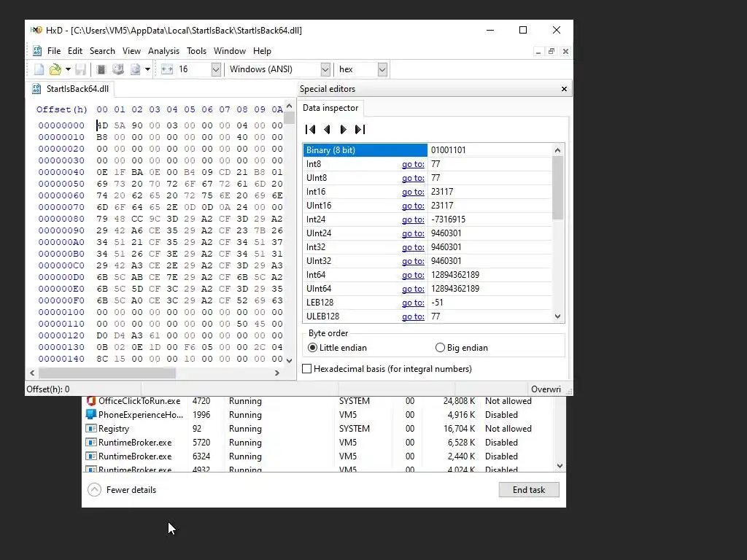This screenshot has width=747, height=560.
Task: Click the Data inspector vertical scrollbar thumb
Action: [x=558, y=187]
